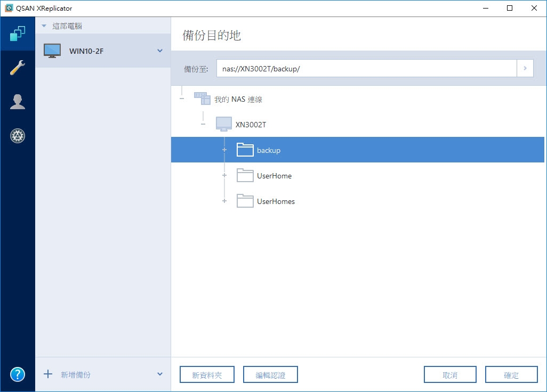The height and width of the screenshot is (392, 547).
Task: Maximize the XReplicator window
Action: [x=510, y=8]
